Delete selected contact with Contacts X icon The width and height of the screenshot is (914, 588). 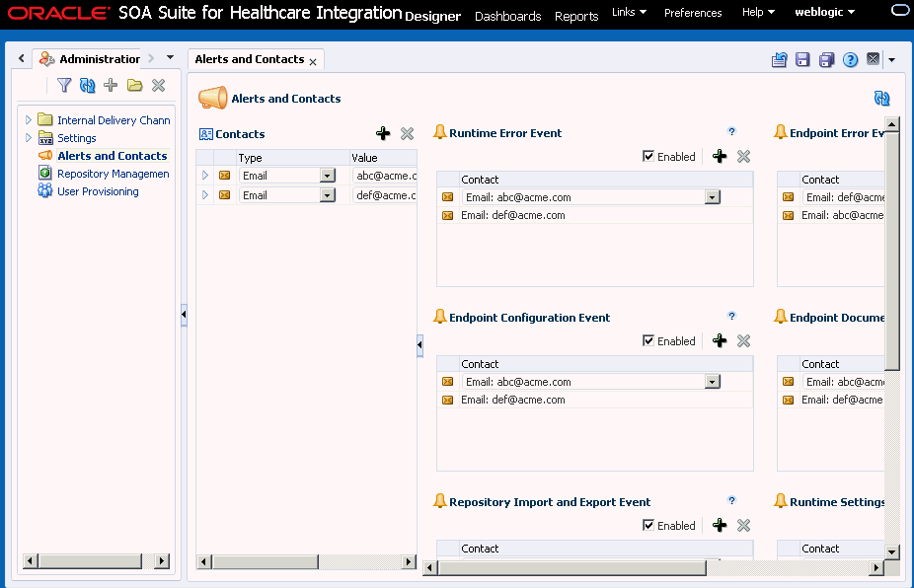click(407, 133)
